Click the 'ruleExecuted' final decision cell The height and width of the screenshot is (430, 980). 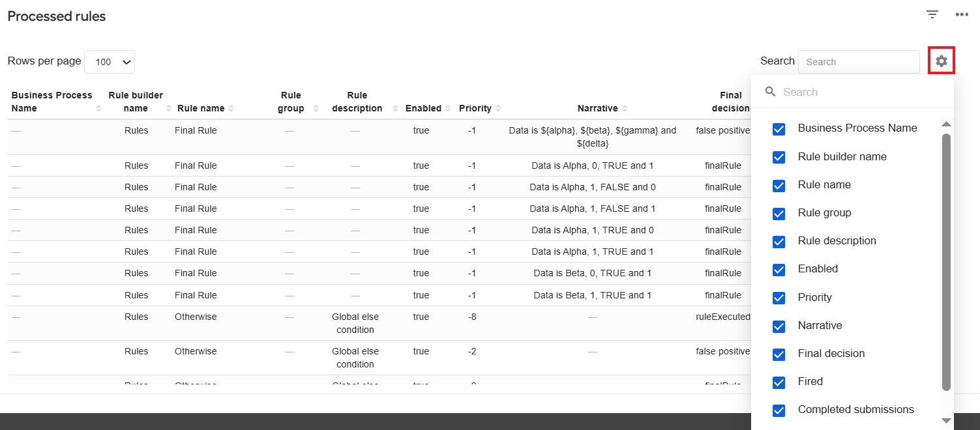[x=723, y=317]
